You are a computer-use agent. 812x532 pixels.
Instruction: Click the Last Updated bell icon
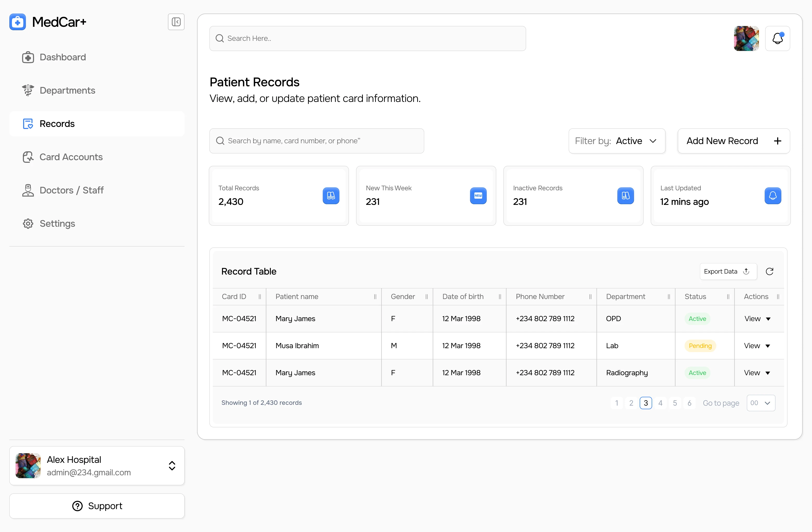tap(772, 196)
